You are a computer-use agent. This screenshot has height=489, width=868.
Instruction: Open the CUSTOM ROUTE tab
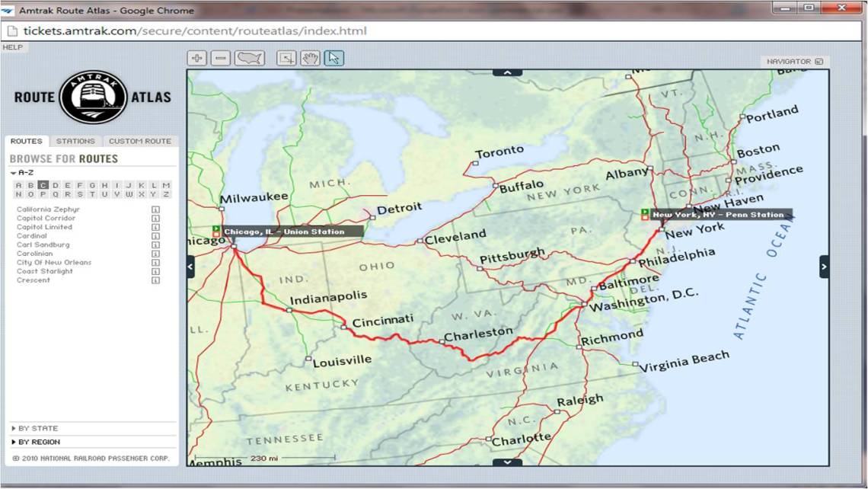pyautogui.click(x=139, y=141)
